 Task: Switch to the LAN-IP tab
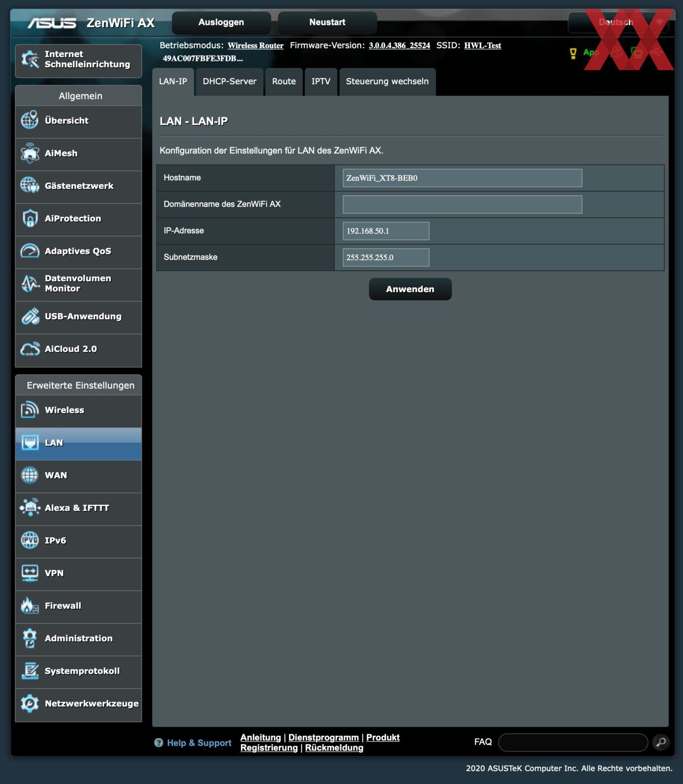point(173,82)
